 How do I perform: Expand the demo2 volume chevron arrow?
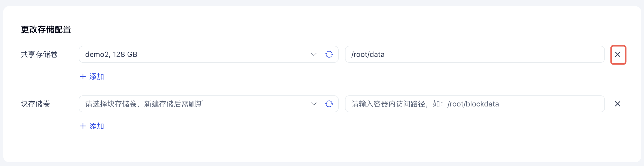(314, 54)
